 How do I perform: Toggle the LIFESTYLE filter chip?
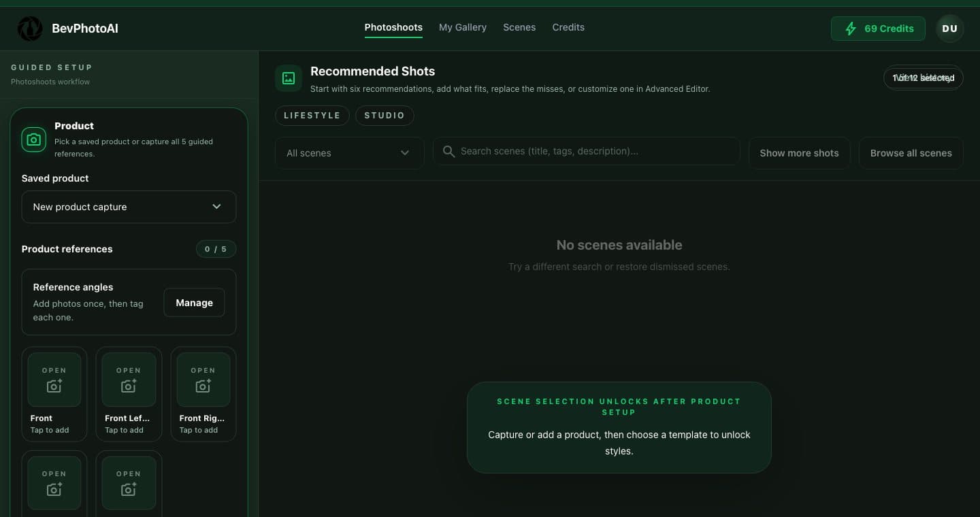tap(312, 116)
